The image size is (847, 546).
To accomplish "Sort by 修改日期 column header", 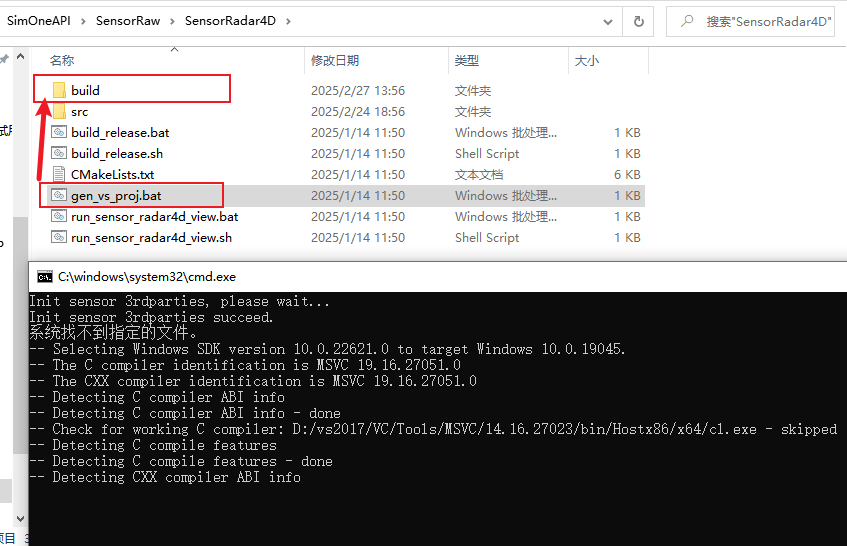I will [335, 60].
